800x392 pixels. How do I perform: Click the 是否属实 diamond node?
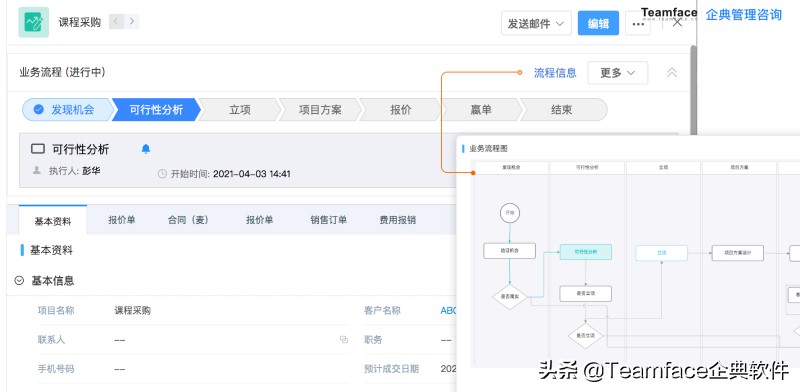click(x=509, y=297)
